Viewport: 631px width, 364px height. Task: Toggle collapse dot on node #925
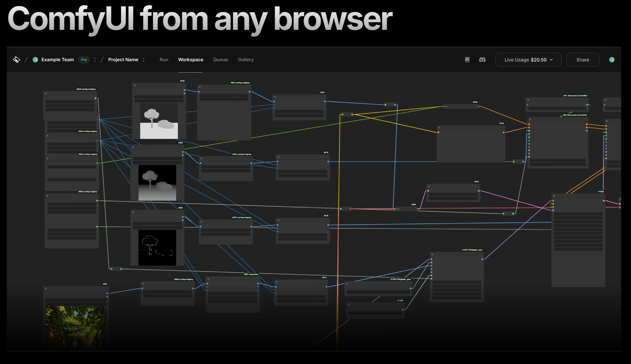(x=429, y=186)
